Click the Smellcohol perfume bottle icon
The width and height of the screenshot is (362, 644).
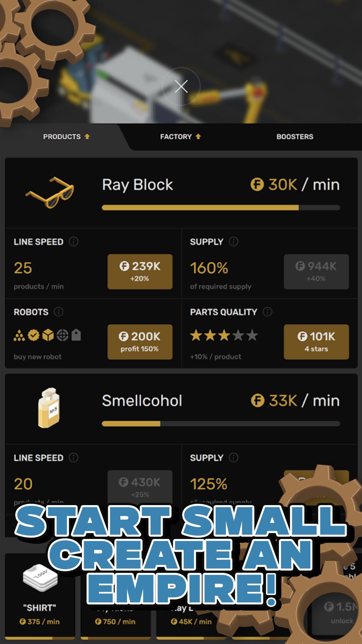pyautogui.click(x=49, y=408)
